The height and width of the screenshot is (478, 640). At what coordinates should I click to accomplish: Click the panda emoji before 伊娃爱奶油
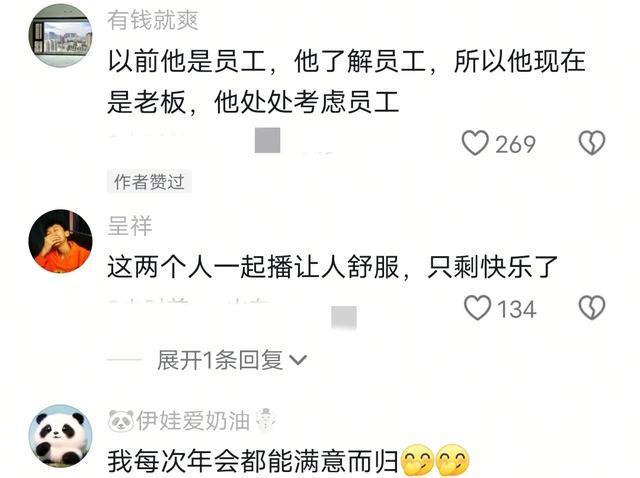[121, 421]
